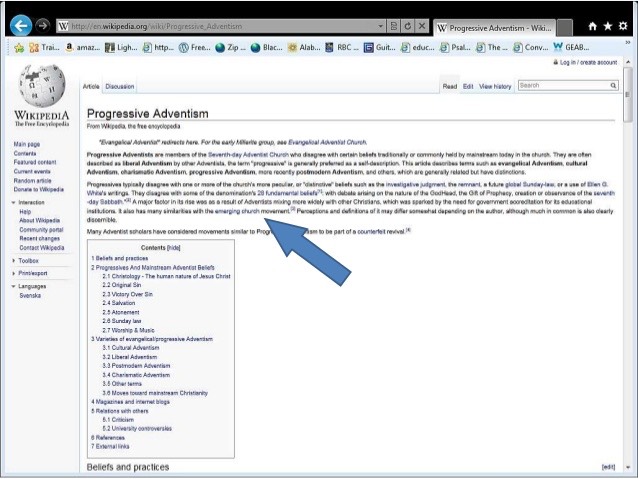Jump to 1 Beliefs and practices section
This screenshot has height=479, width=638.
coord(120,258)
